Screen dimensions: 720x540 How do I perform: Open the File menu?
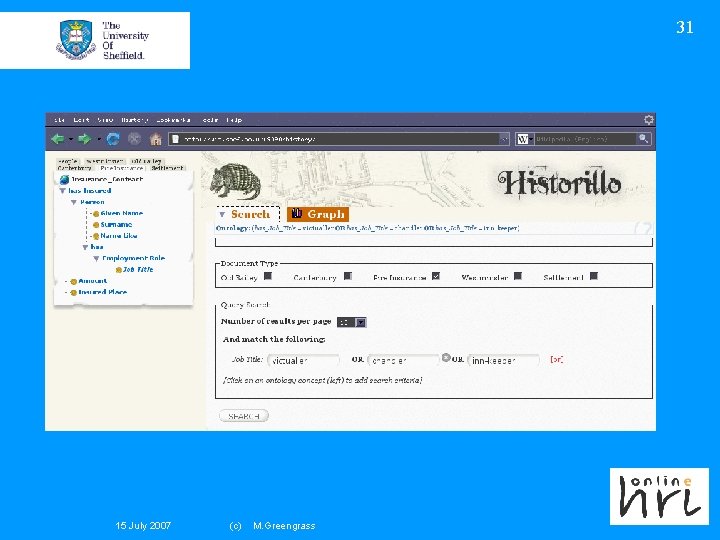point(59,120)
